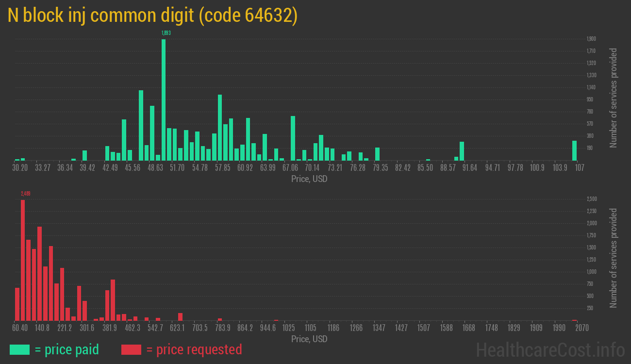Image resolution: width=631 pixels, height=364 pixels.
Task: Click the 2070 axis label on bottom chart
Action: (581, 328)
